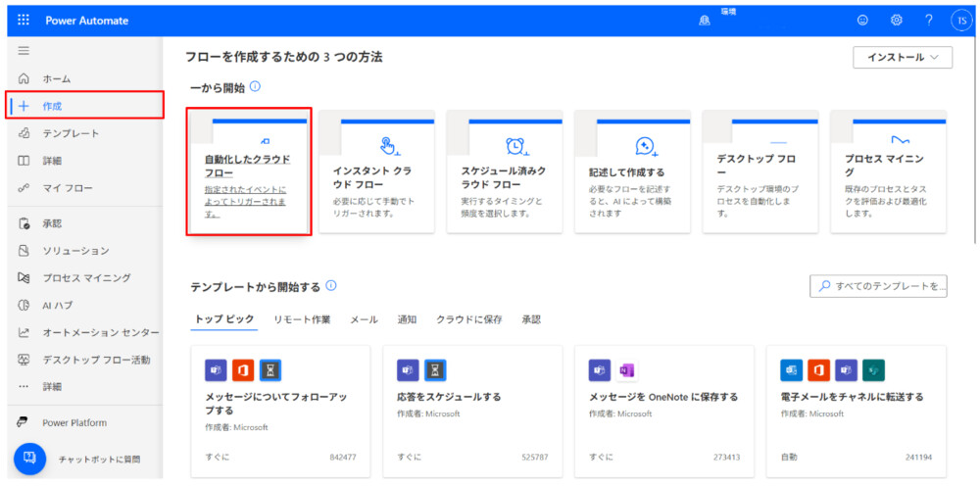980x486 pixels.
Task: Go to マイ フロー in sidebar
Action: coord(67,188)
